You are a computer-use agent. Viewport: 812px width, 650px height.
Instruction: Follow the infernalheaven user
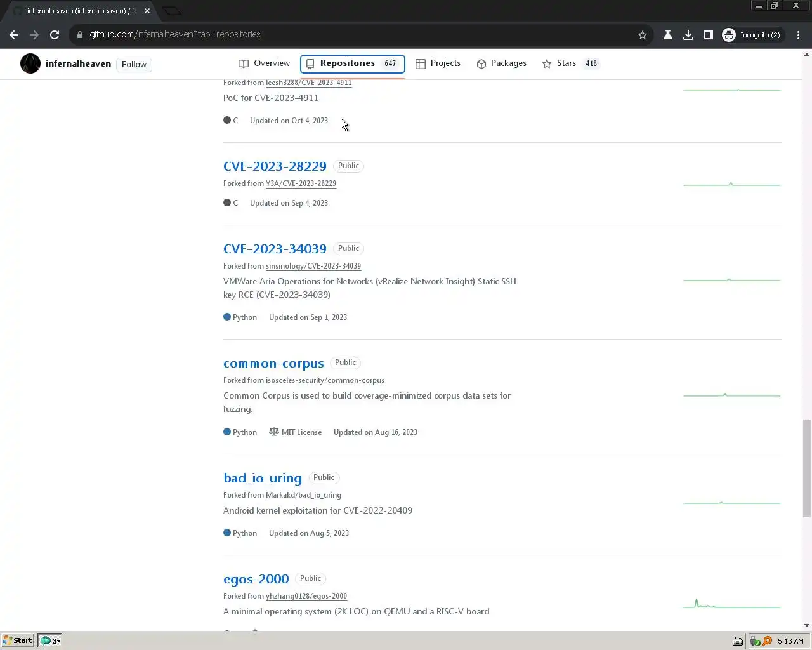click(x=134, y=64)
